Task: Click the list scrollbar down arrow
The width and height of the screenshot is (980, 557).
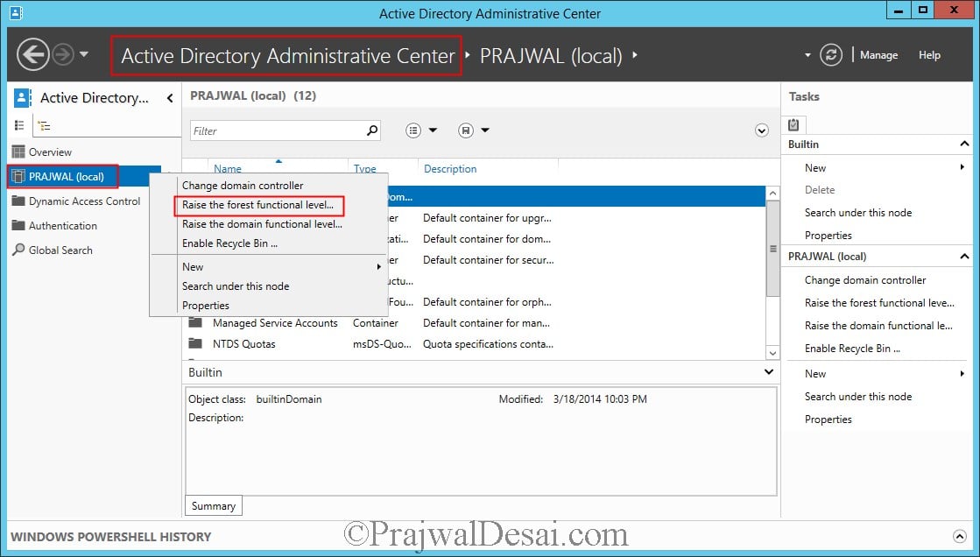Action: (773, 353)
